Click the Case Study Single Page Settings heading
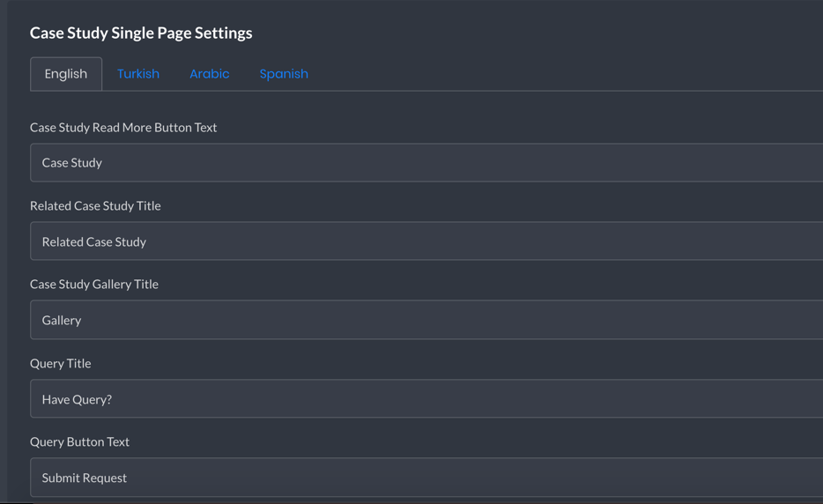This screenshot has width=823, height=504. click(x=141, y=33)
